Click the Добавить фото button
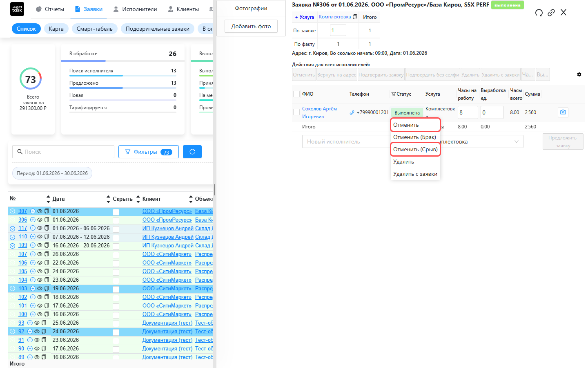Image resolution: width=588 pixels, height=368 pixels. [x=251, y=26]
